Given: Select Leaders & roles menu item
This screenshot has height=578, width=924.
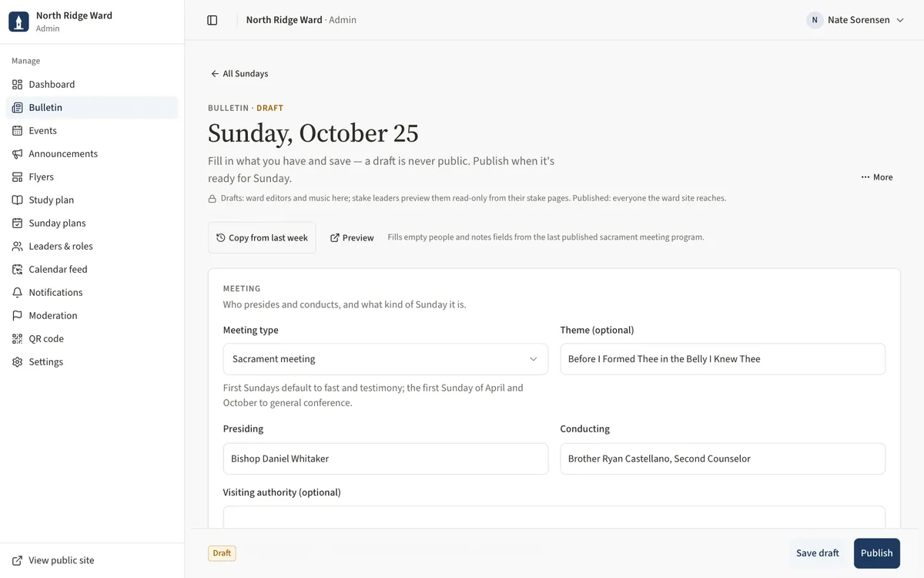Looking at the screenshot, I should pyautogui.click(x=92, y=247).
